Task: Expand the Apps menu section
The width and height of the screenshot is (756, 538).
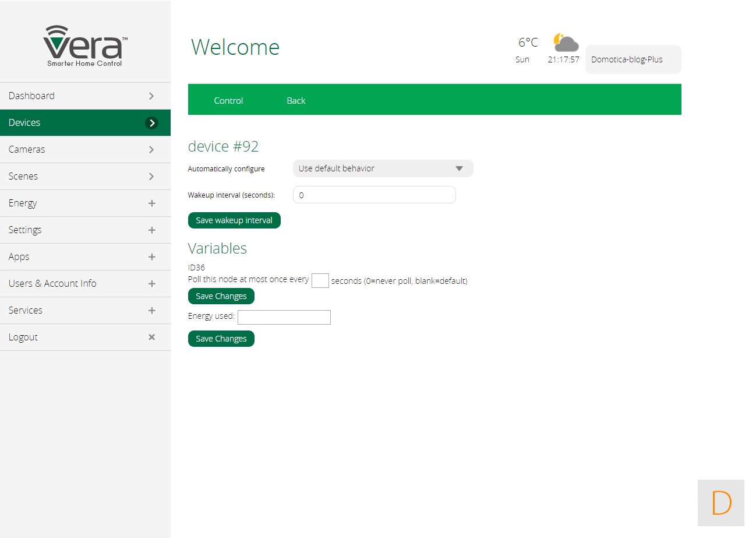Action: click(x=151, y=257)
